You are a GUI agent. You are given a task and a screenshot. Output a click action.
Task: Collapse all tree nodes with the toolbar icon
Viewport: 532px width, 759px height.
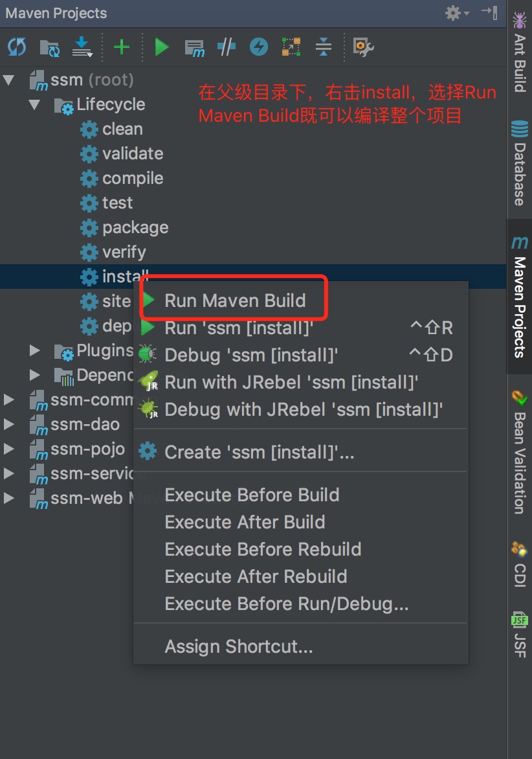pos(322,47)
